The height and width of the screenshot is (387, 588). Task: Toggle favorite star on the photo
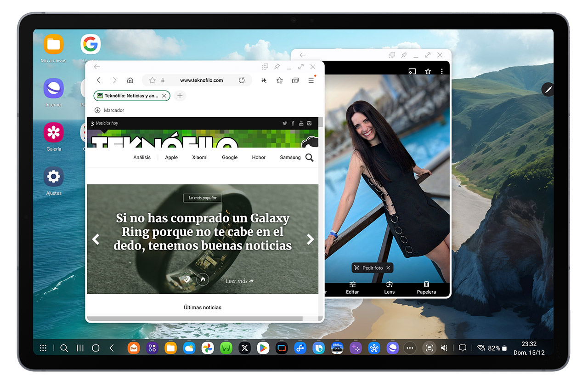[428, 71]
